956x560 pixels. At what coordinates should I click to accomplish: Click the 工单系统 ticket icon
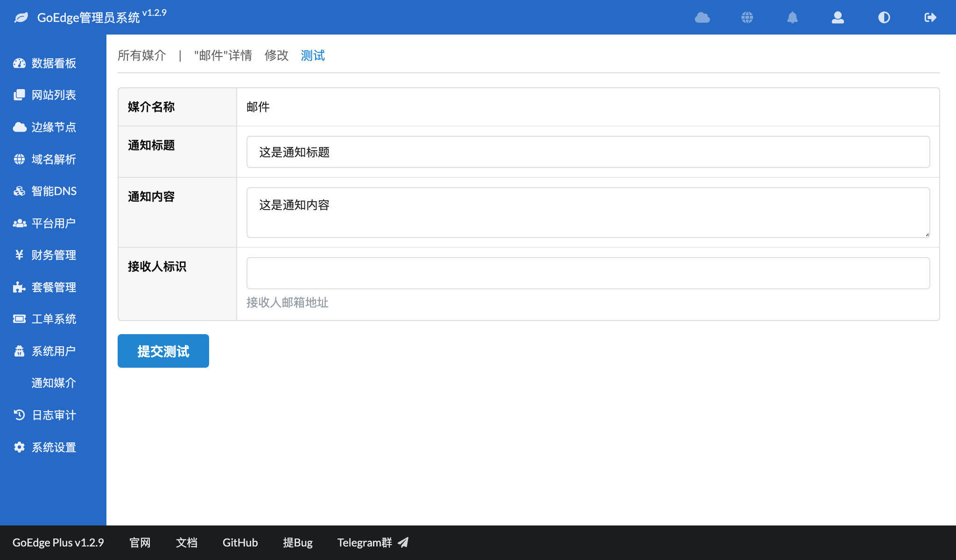coord(19,319)
